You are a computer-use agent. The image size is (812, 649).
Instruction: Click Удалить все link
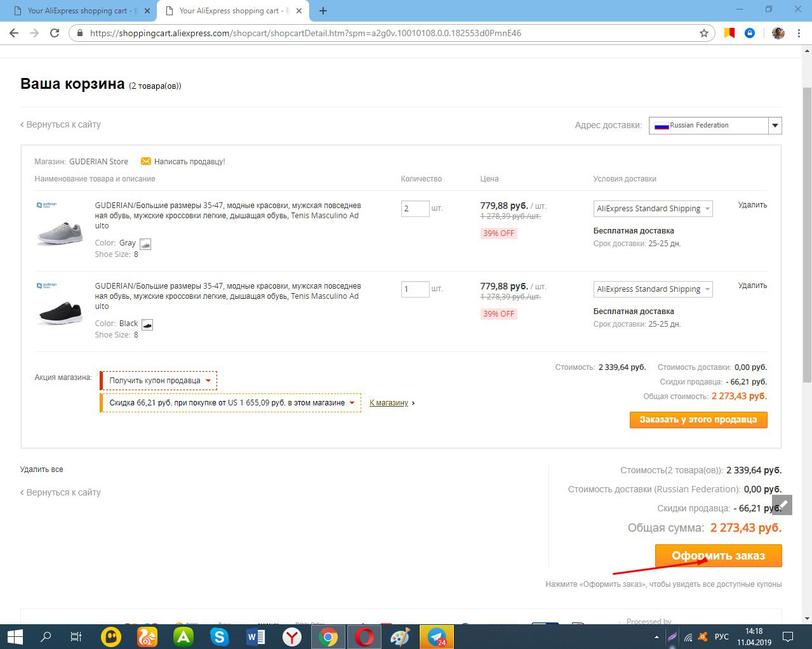tap(41, 469)
